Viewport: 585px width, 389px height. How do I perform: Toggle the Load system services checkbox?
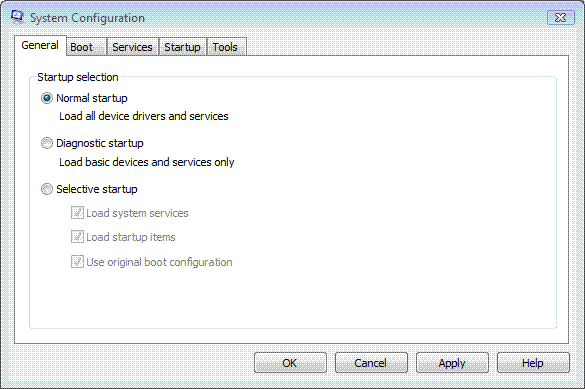[77, 213]
